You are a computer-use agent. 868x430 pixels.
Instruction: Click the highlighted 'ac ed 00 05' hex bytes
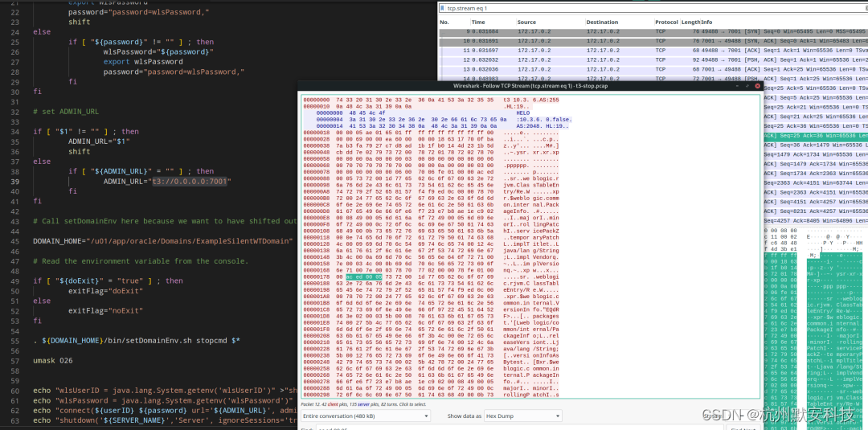point(362,276)
